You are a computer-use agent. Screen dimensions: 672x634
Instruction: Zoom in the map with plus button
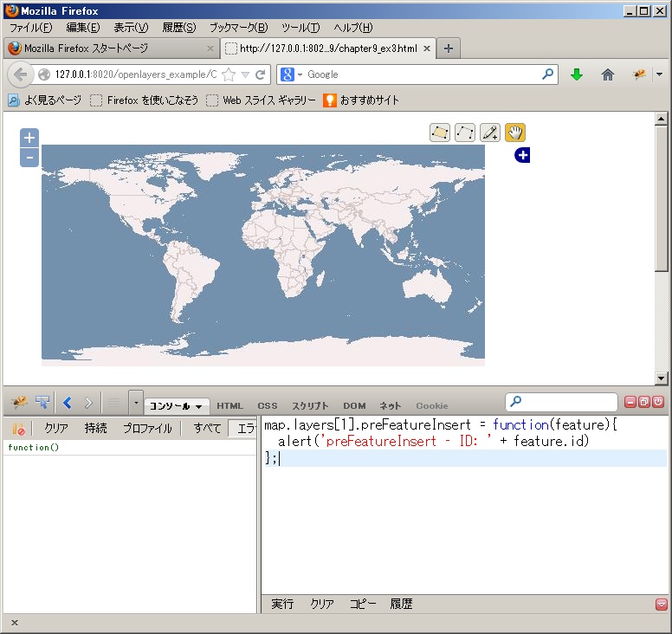(29, 138)
